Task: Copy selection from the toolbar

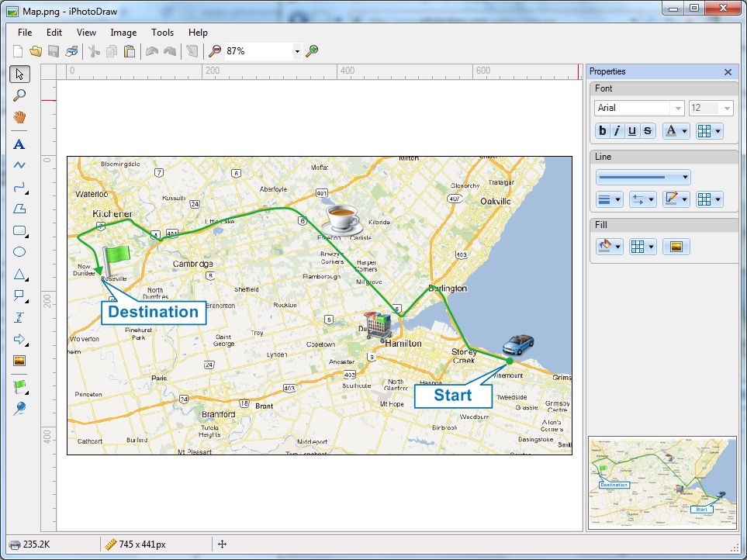Action: pos(112,51)
